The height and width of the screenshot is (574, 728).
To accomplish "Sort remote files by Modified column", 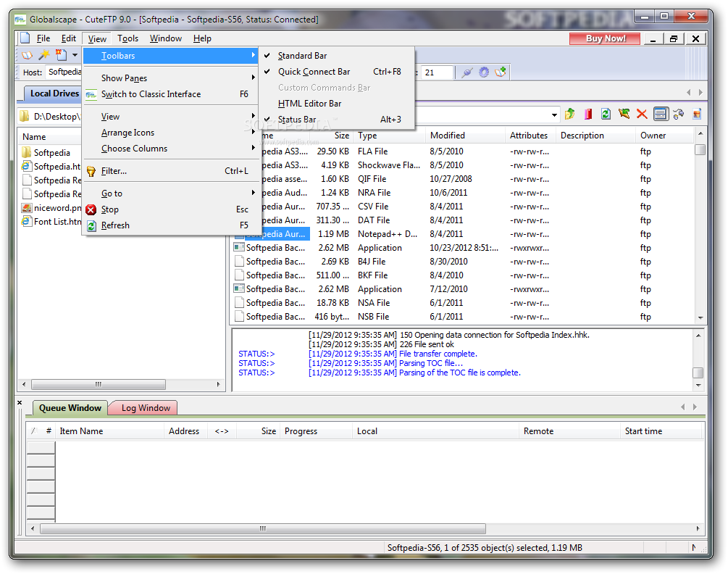I will (465, 136).
